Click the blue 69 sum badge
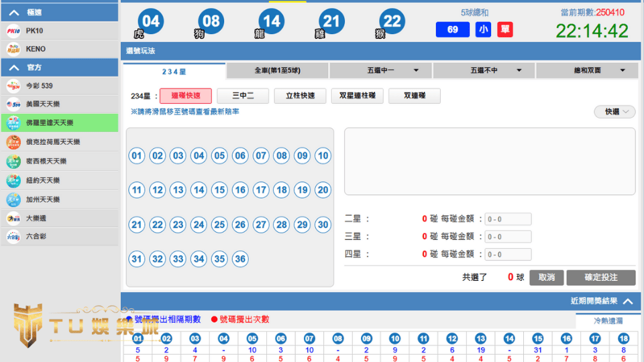Viewport: 644px width, 362px height. click(453, 29)
